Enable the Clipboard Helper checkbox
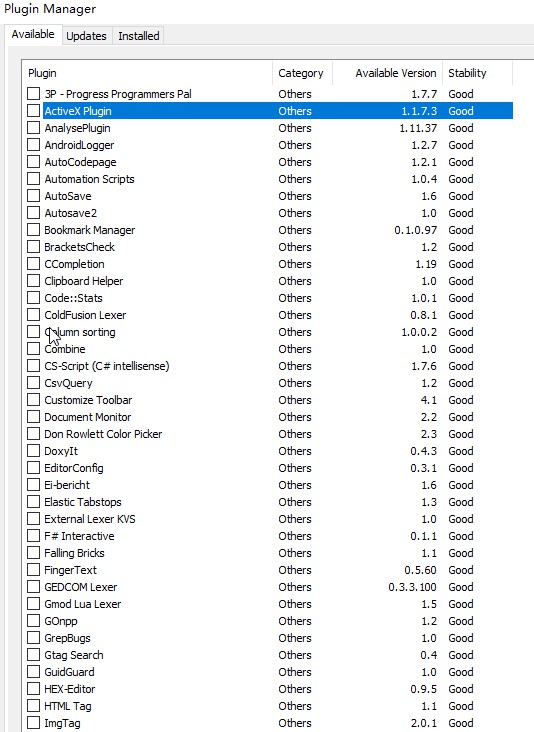The height and width of the screenshot is (732, 534). coord(33,281)
